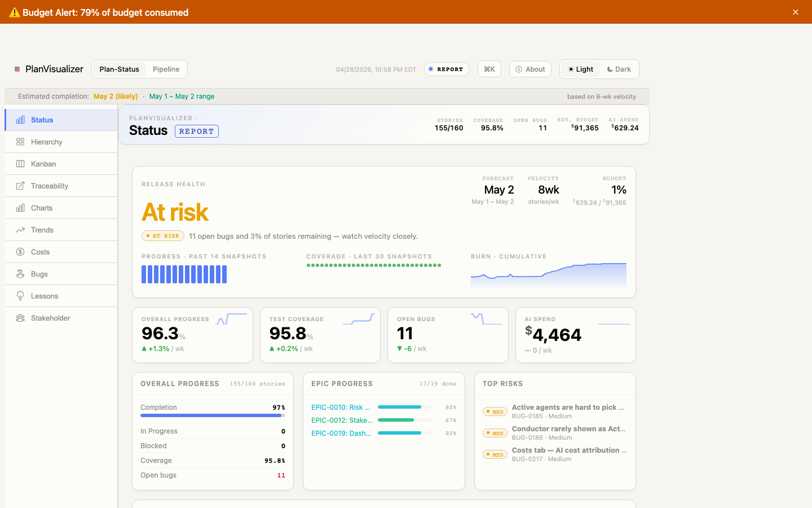Image resolution: width=812 pixels, height=508 pixels.
Task: Click the MED badge for BUG-0186
Action: tap(495, 433)
